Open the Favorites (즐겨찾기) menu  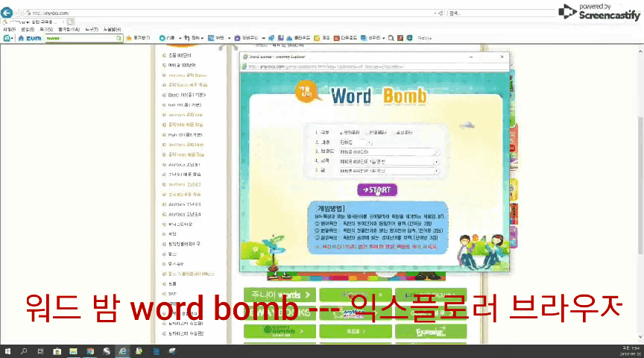tap(69, 30)
